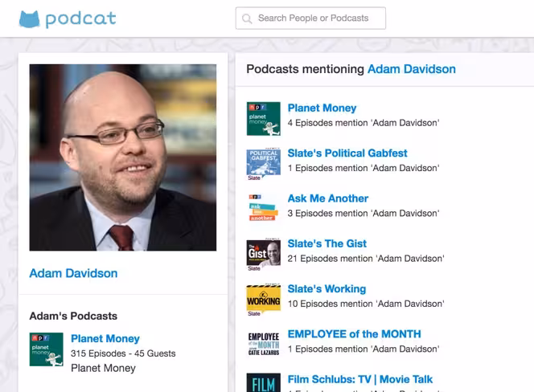Click '4 Episodes mention' text for Planet Money

click(x=364, y=123)
